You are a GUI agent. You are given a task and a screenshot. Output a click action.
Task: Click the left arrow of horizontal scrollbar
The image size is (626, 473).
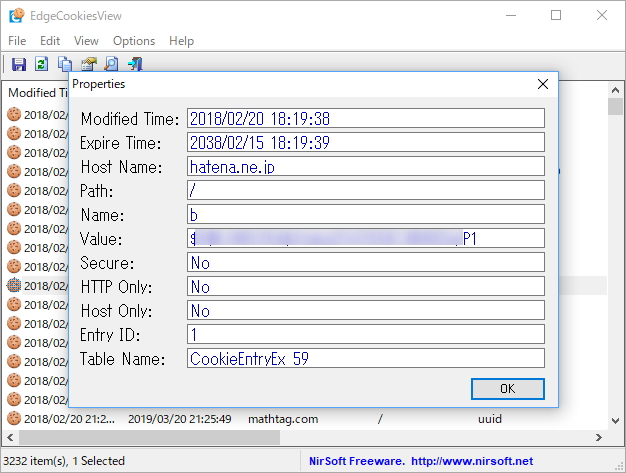pyautogui.click(x=10, y=437)
